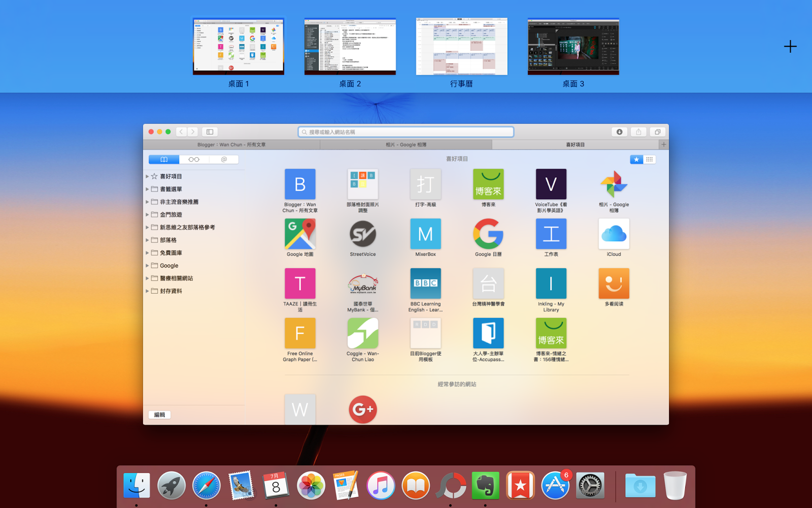The height and width of the screenshot is (508, 812).
Task: Open the Google 相簿 pinwheel favorite
Action: click(x=614, y=184)
